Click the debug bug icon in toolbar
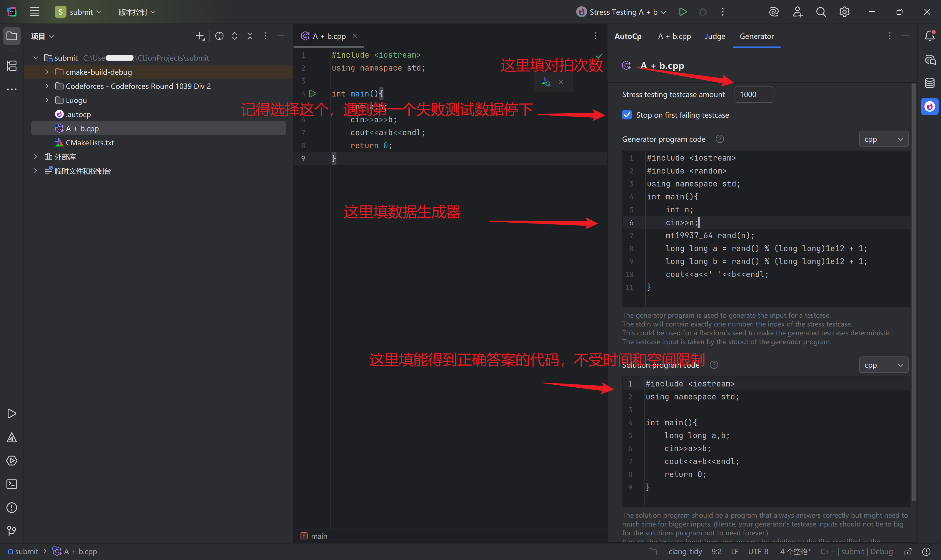The height and width of the screenshot is (560, 941). point(703,12)
